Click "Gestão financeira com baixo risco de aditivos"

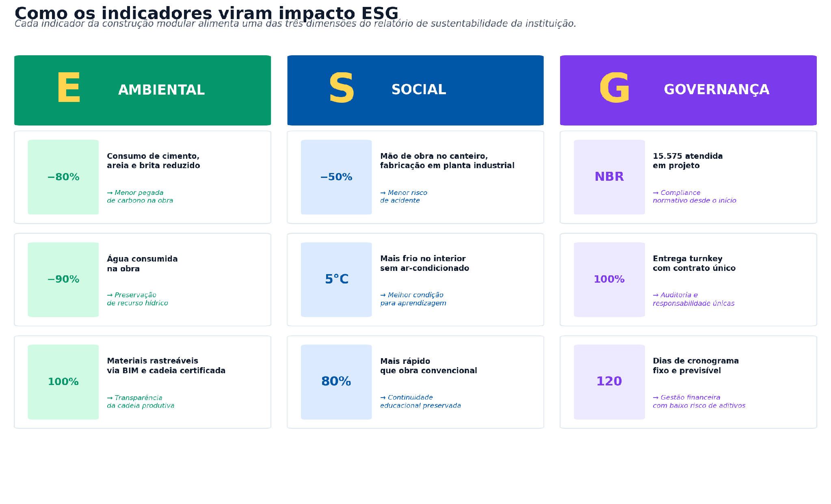click(699, 402)
